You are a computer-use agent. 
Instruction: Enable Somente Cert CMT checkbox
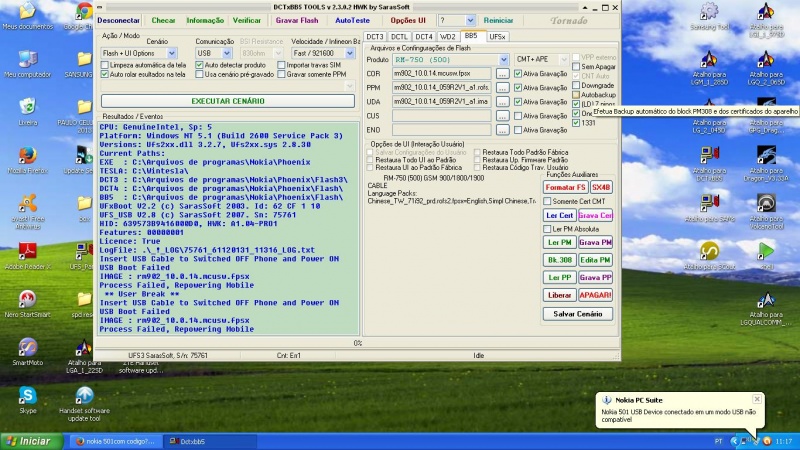(547, 201)
